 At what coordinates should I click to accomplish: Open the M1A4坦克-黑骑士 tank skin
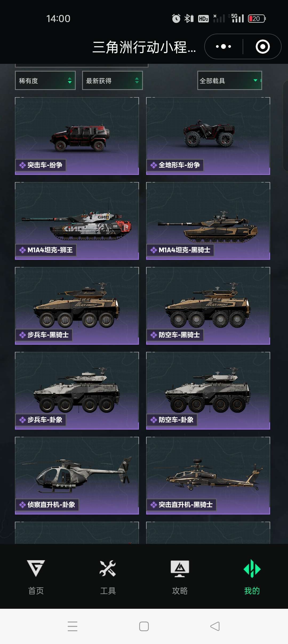coord(208,221)
